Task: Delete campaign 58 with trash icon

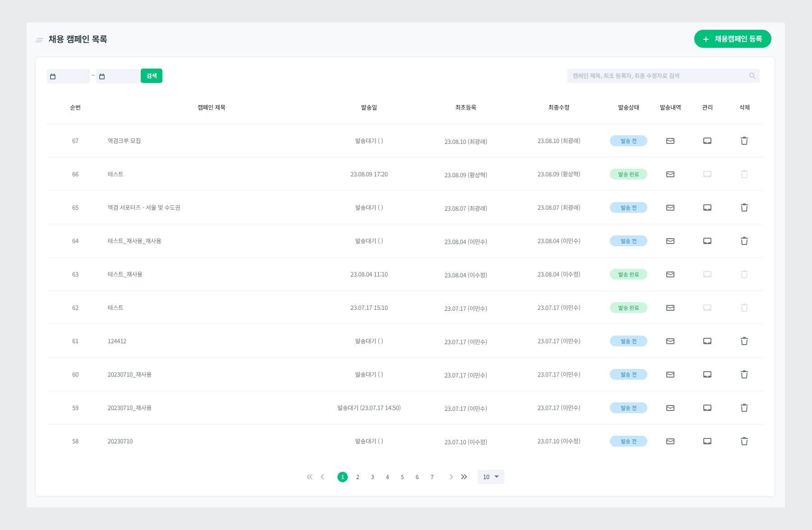Action: click(x=744, y=441)
